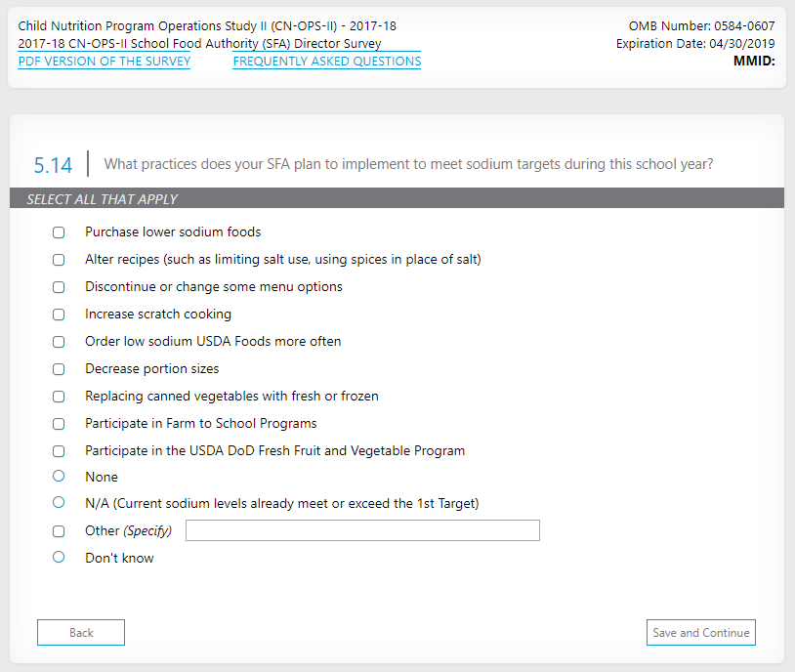Check the 'Other (Specify)' checkbox

pyautogui.click(x=59, y=531)
